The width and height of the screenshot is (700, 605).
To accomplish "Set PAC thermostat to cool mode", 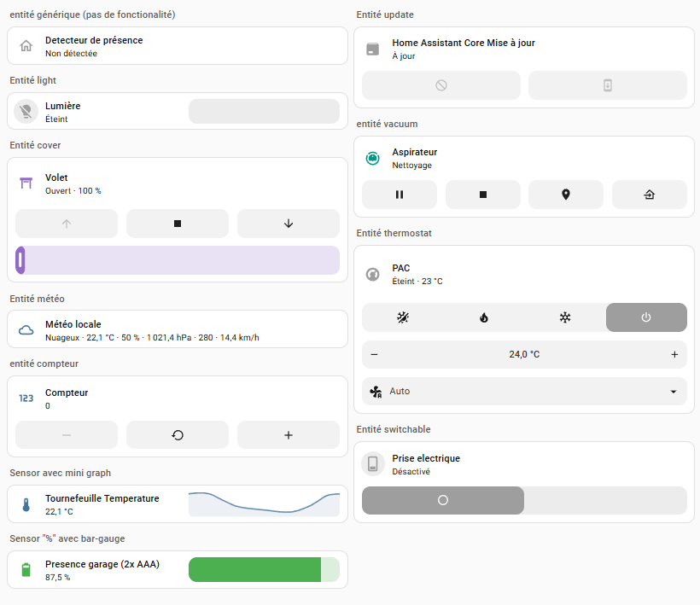I will coord(565,317).
